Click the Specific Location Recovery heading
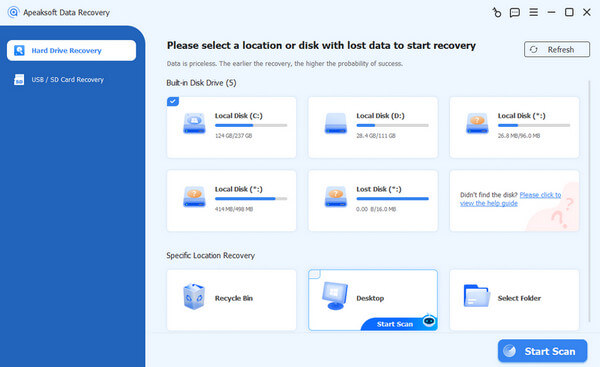This screenshot has width=600, height=367. (210, 255)
